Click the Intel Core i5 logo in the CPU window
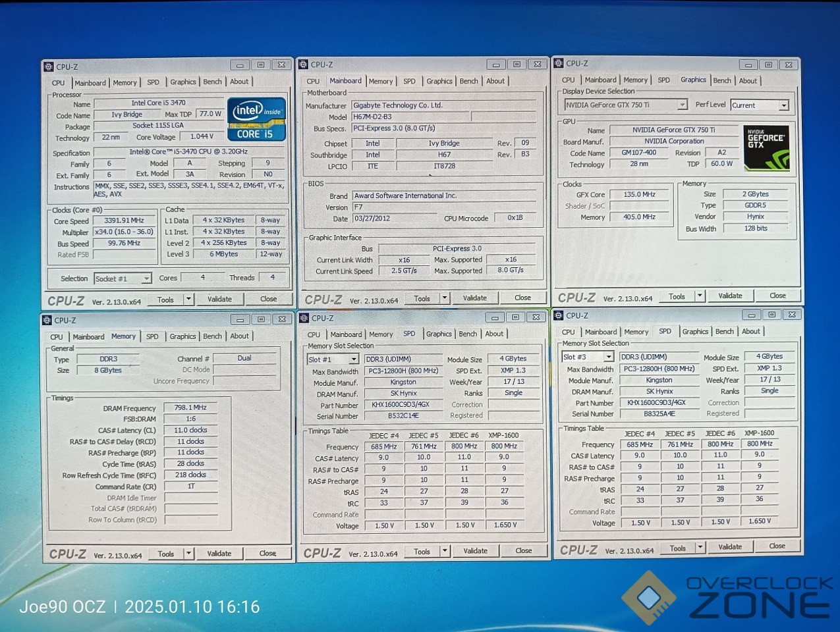 pyautogui.click(x=256, y=119)
